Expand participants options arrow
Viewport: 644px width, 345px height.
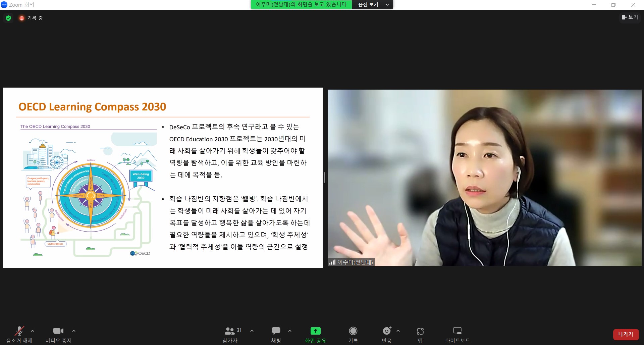point(252,331)
